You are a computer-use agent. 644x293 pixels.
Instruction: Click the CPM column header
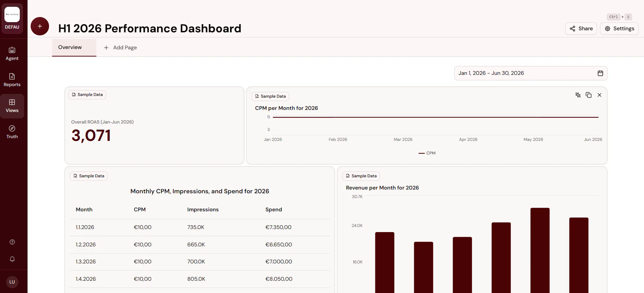point(140,210)
